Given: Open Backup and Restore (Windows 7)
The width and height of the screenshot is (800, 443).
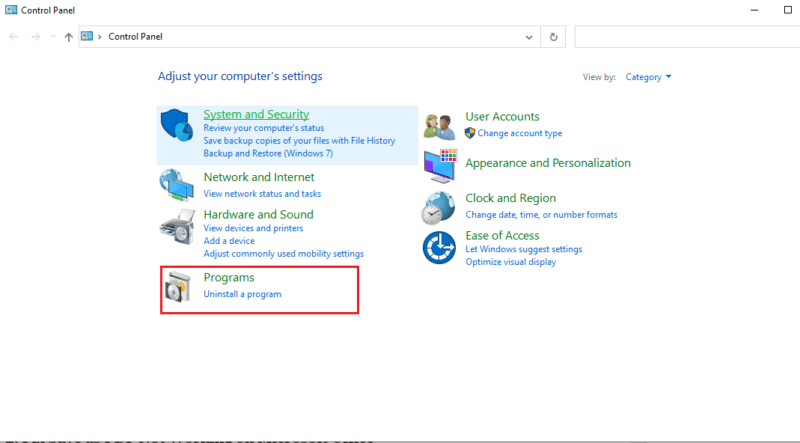Looking at the screenshot, I should tap(268, 154).
